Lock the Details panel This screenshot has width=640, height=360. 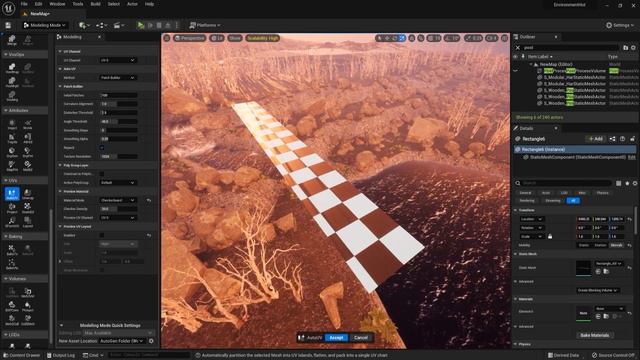632,139
